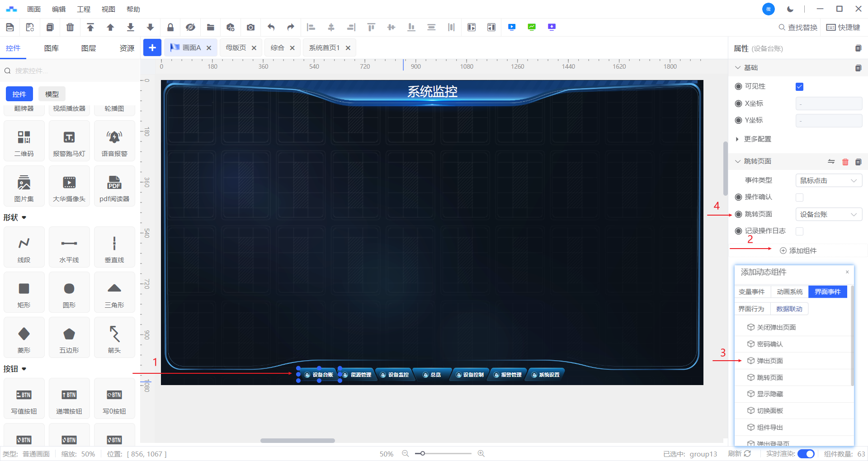Click the 添加组件 button
868x461 pixels.
(x=798, y=251)
